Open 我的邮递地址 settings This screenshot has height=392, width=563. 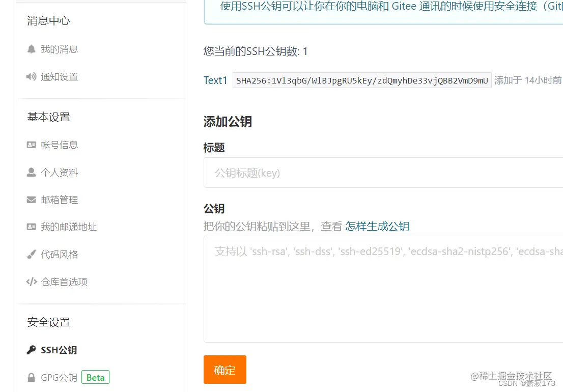pyautogui.click(x=69, y=227)
